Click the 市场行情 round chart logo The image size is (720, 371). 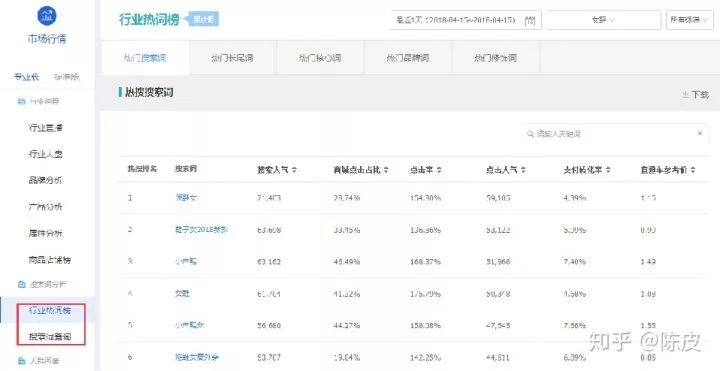(46, 15)
